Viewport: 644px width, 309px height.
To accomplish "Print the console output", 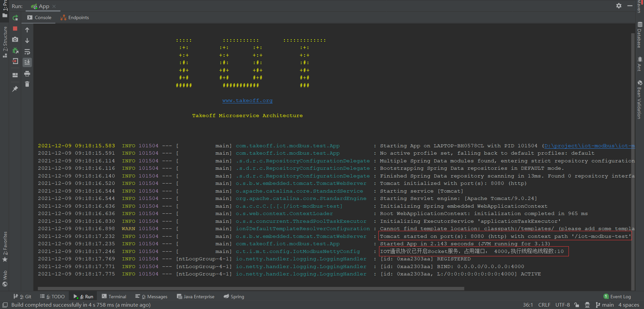I will tap(27, 73).
